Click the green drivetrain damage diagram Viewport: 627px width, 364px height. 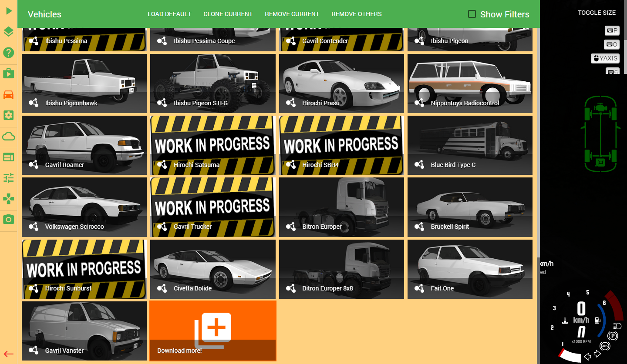tap(600, 133)
